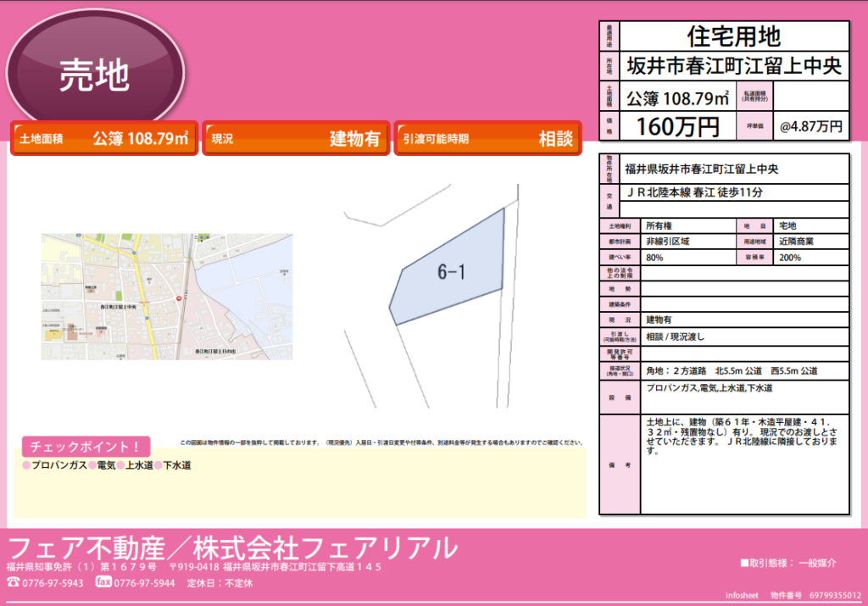This screenshot has width=868, height=606.
Task: Select lot 6-1 on the plot diagram
Action: (450, 271)
